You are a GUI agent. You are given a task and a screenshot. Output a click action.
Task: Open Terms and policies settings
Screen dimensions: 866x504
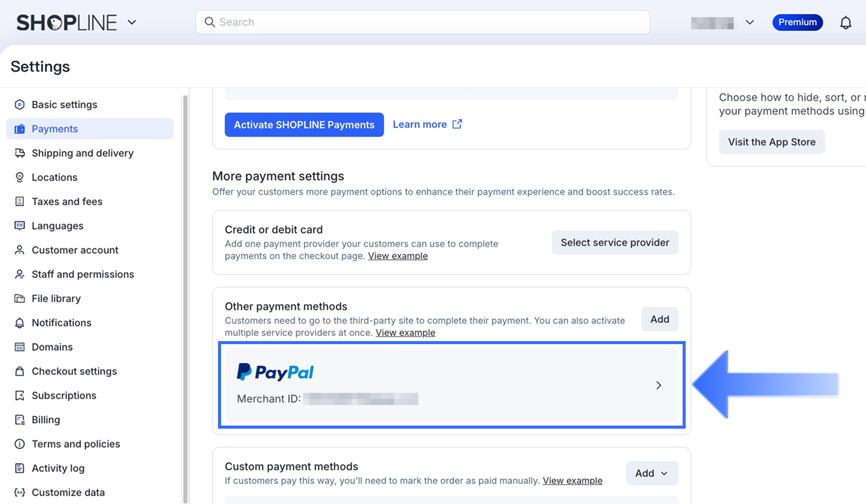76,444
